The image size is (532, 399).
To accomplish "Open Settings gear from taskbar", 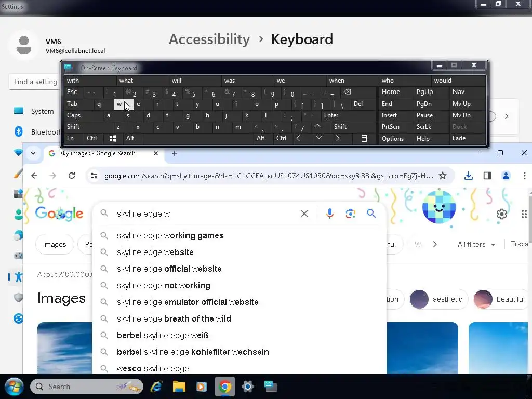I will click(x=248, y=387).
